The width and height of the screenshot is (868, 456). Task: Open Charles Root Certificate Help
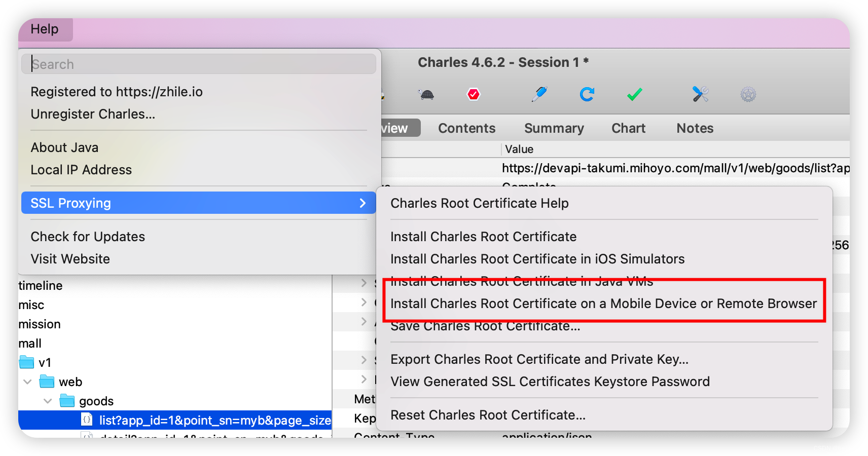coord(479,203)
